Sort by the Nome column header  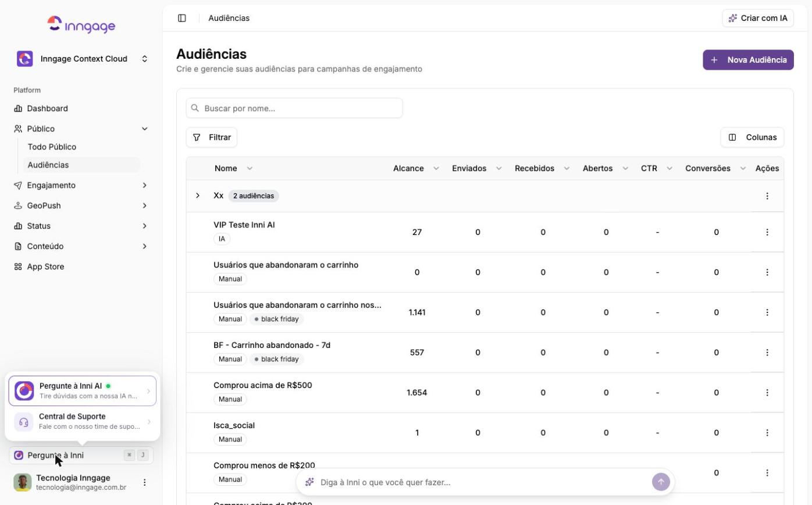click(x=233, y=168)
